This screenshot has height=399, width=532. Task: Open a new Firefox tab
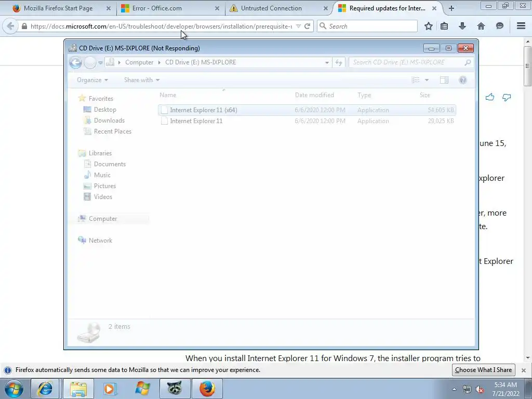[x=451, y=8]
